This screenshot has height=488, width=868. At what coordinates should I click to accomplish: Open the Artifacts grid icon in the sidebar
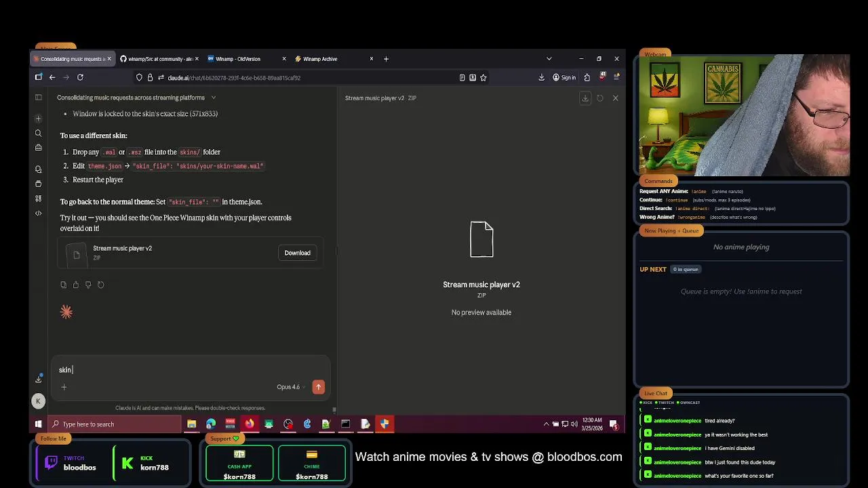[x=38, y=199]
